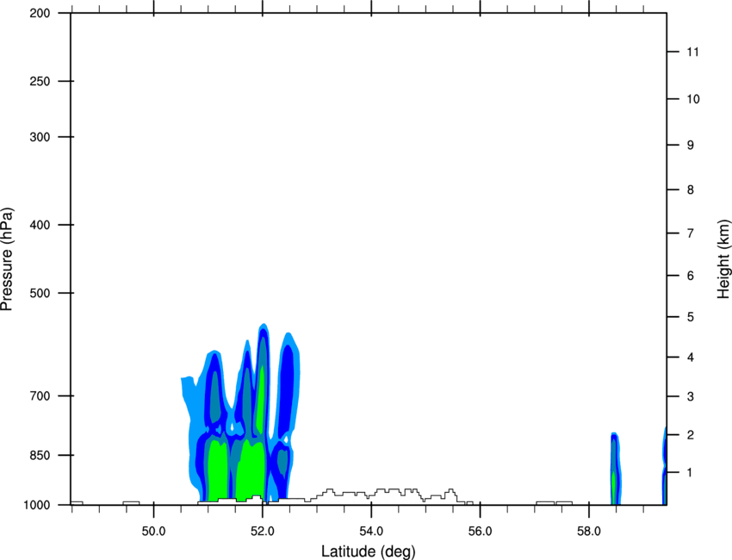Click the 58.0 latitude tick label
Viewport: 732px width, 560px height.
(589, 532)
